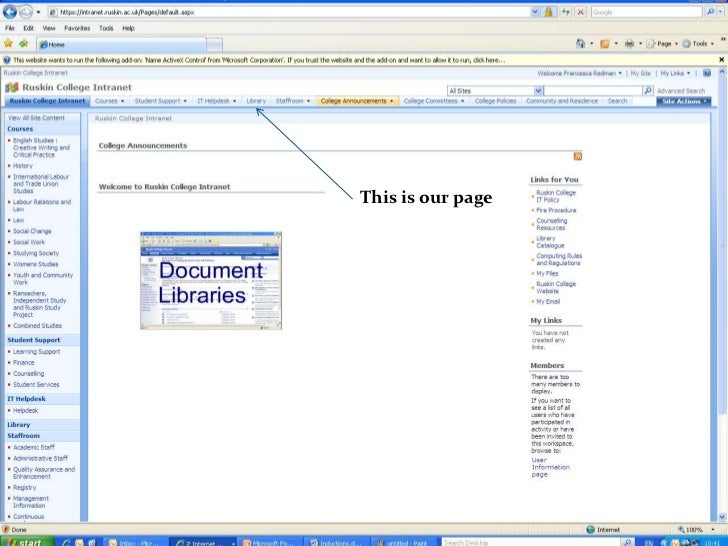Close the ActiveX information bar
This screenshot has height=546, width=728.
tap(722, 59)
